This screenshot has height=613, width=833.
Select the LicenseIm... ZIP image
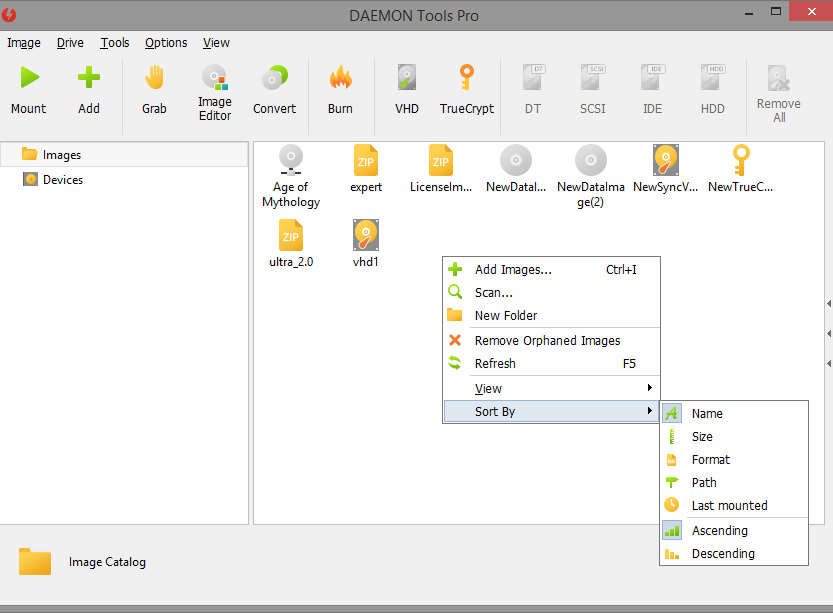click(441, 169)
